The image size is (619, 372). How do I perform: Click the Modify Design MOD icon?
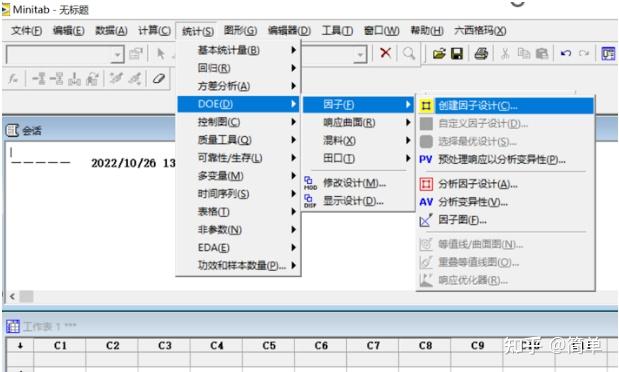tap(310, 183)
